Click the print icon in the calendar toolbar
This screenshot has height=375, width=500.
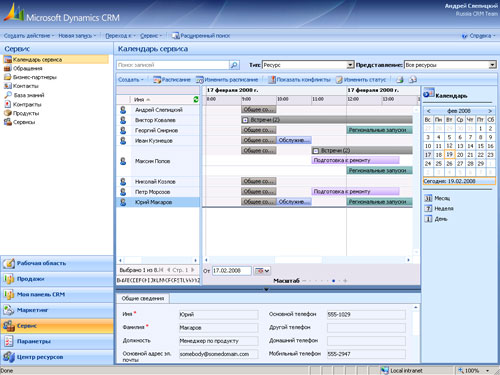[x=400, y=80]
